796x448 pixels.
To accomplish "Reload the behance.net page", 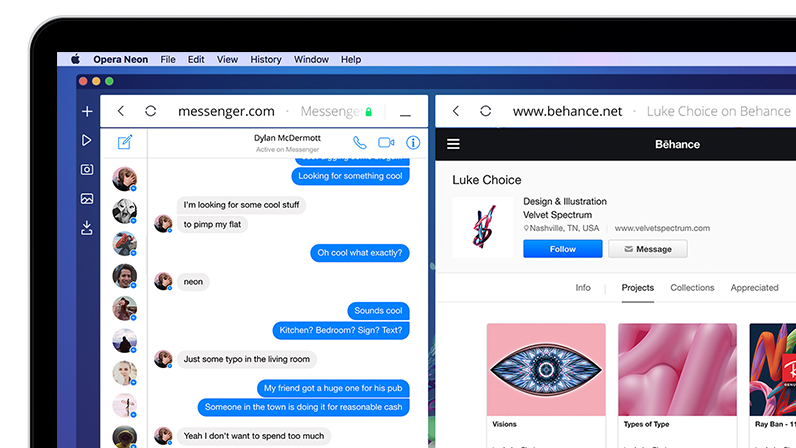I will click(x=485, y=111).
